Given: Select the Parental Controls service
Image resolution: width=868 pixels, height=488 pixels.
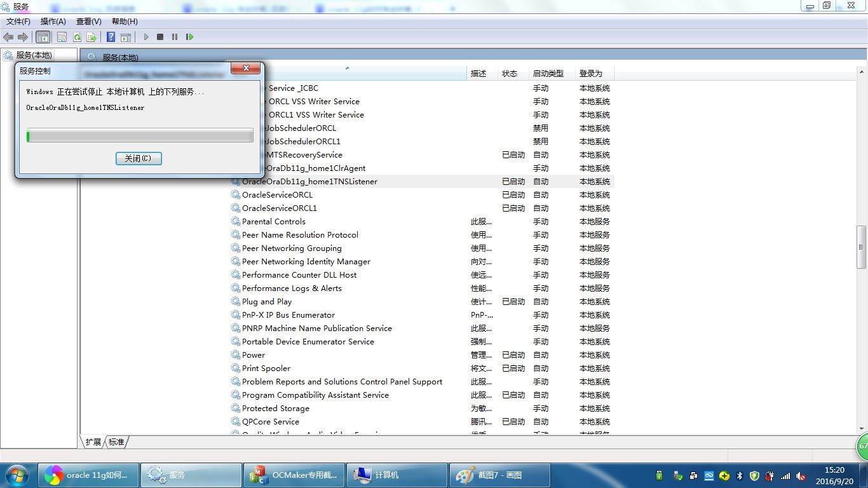Looking at the screenshot, I should pyautogui.click(x=273, y=222).
